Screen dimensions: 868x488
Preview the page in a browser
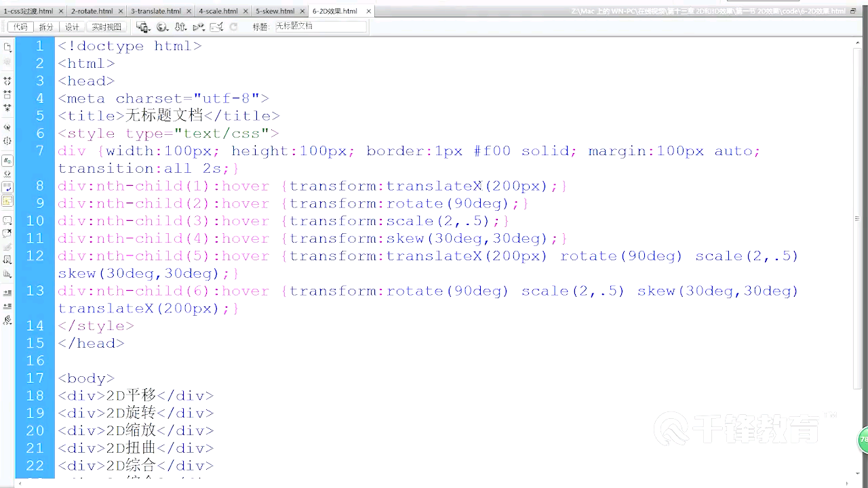(162, 26)
